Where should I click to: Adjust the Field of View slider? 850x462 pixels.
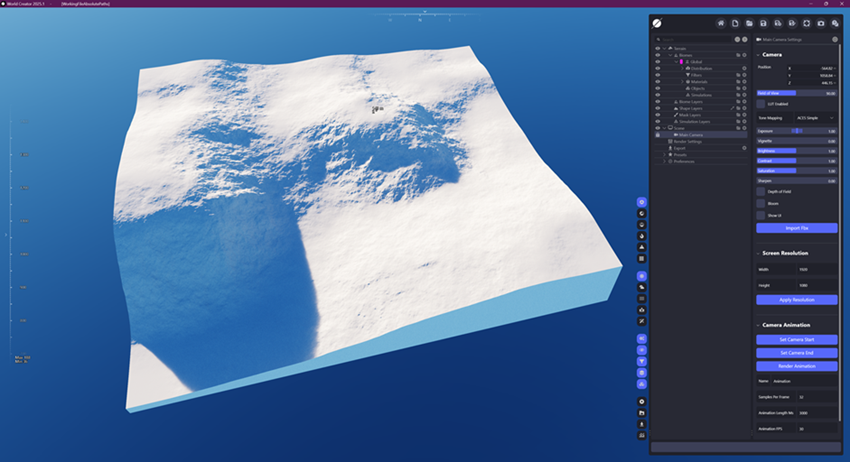pyautogui.click(x=796, y=92)
